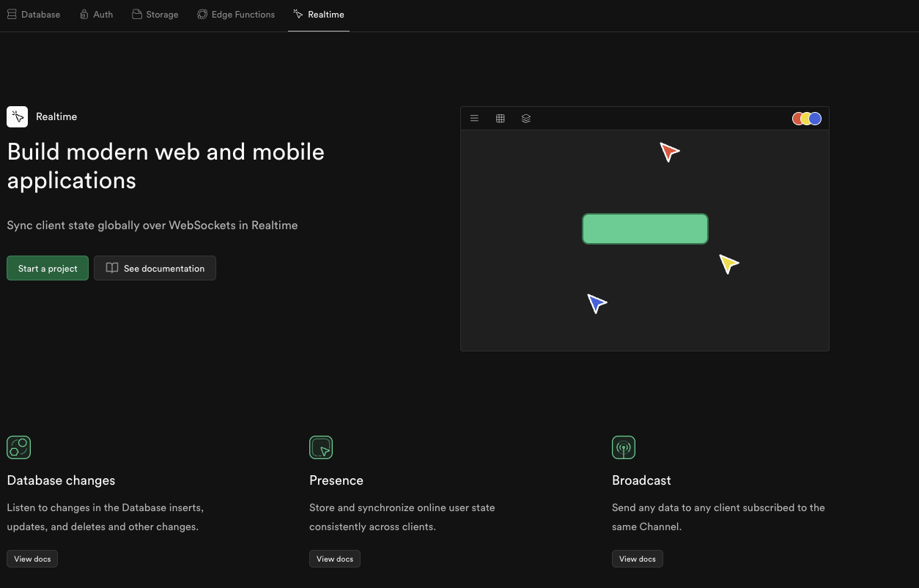Go to the Storage tab
Image resolution: width=919 pixels, height=588 pixels.
coord(155,15)
